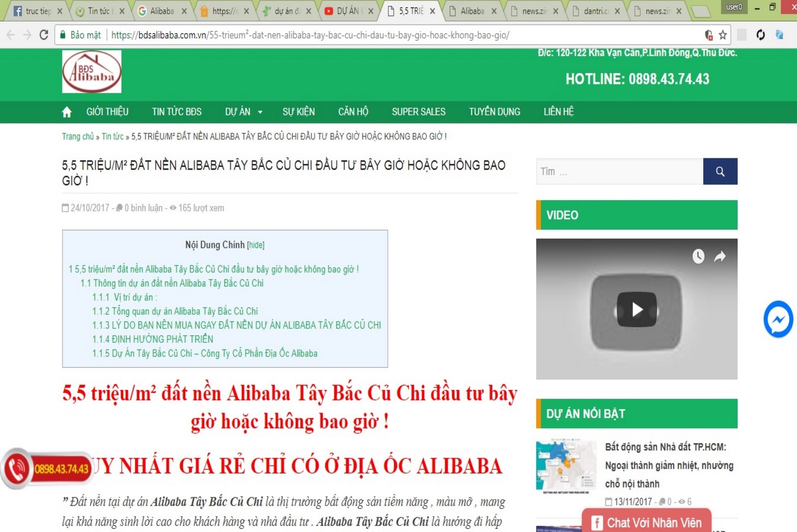Click the video share arrow icon
Image resolution: width=797 pixels, height=532 pixels.
(720, 256)
